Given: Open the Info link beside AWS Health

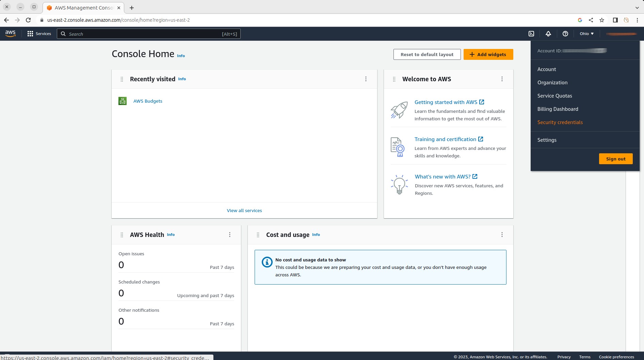Looking at the screenshot, I should (x=171, y=235).
